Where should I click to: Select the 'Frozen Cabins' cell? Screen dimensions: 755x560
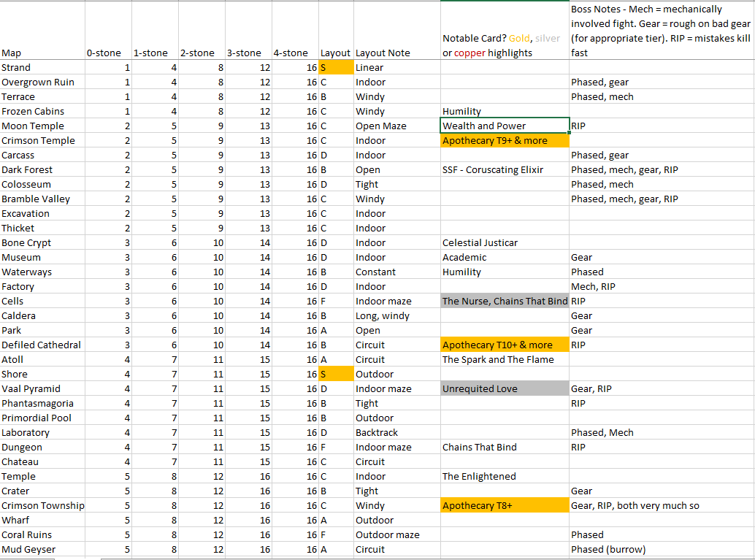(x=42, y=111)
